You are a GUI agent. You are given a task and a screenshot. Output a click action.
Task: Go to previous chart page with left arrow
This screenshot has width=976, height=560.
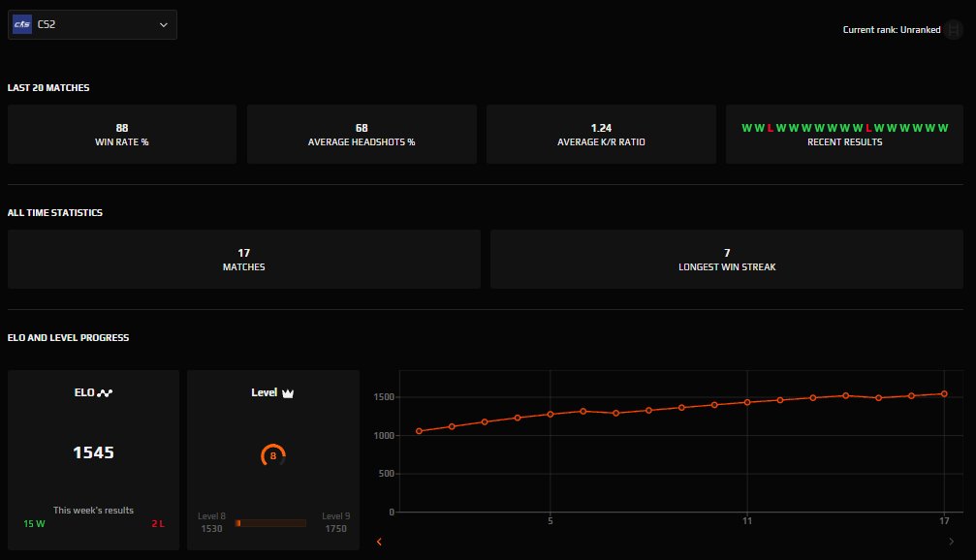tap(378, 542)
